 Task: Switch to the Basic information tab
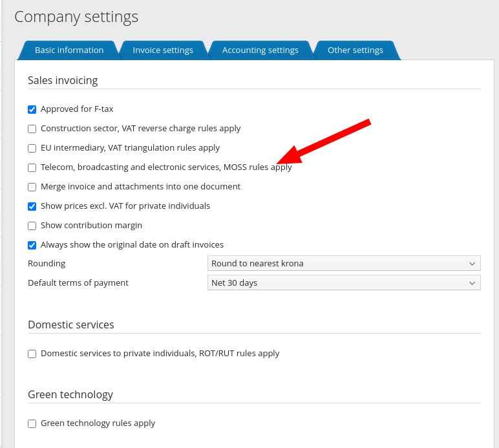click(69, 50)
